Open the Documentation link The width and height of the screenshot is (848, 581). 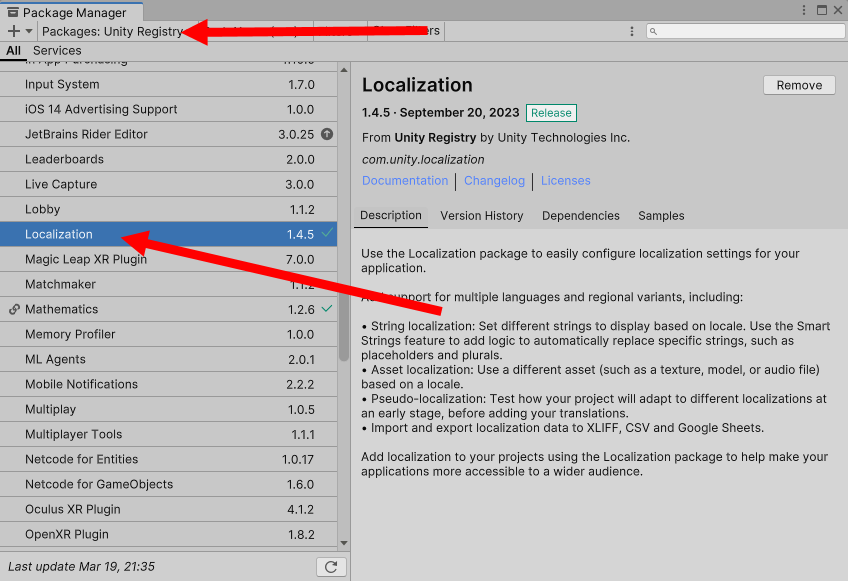point(405,181)
